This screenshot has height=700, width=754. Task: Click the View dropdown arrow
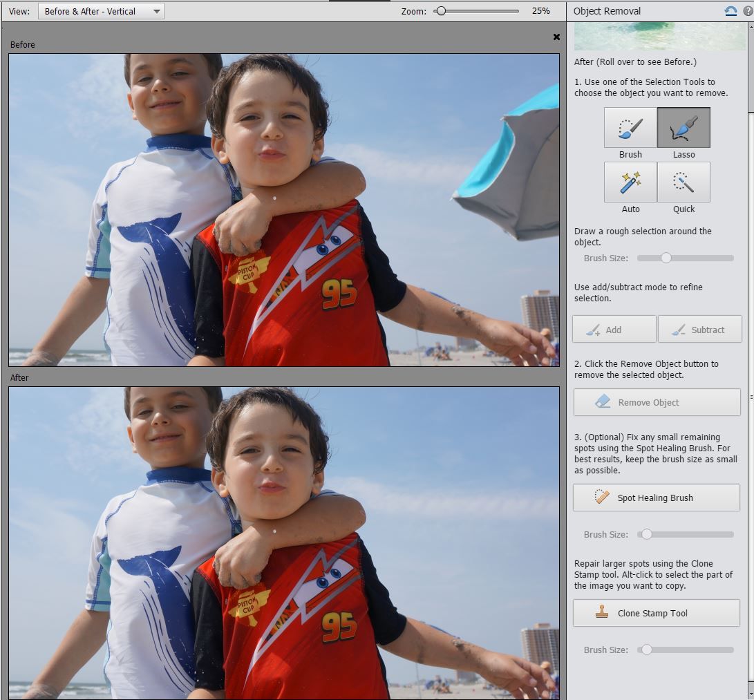(x=155, y=11)
